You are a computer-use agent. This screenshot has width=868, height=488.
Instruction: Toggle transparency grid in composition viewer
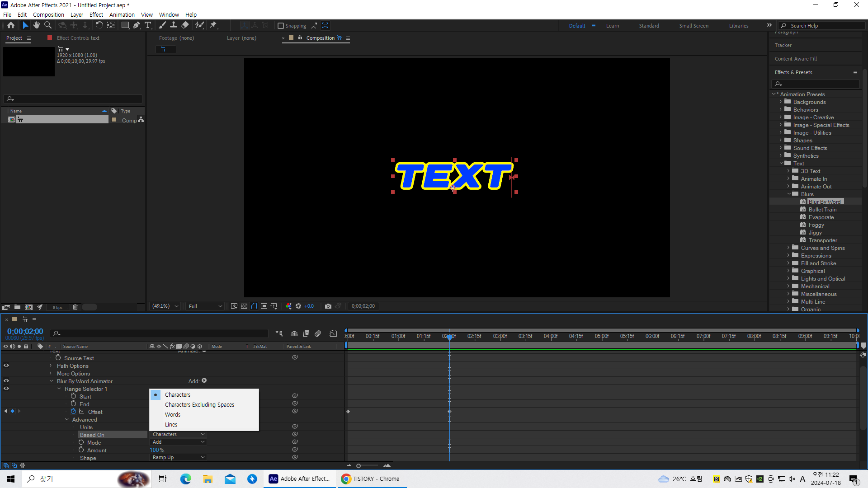(244, 306)
